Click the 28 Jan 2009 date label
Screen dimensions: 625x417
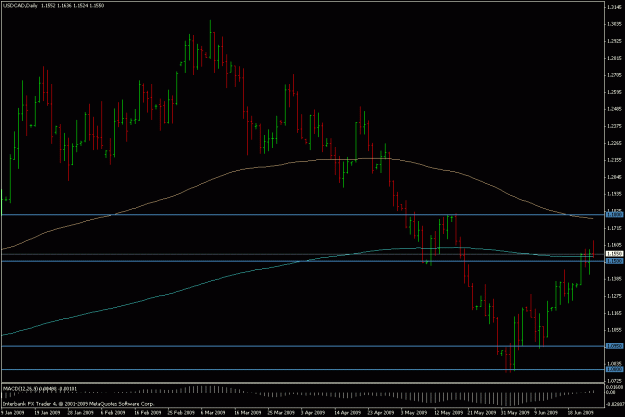pos(81,413)
